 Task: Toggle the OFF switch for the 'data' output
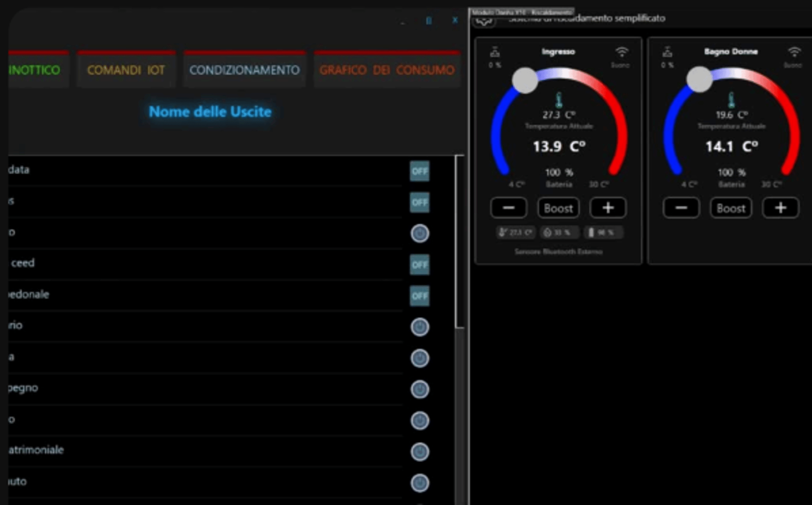click(420, 171)
